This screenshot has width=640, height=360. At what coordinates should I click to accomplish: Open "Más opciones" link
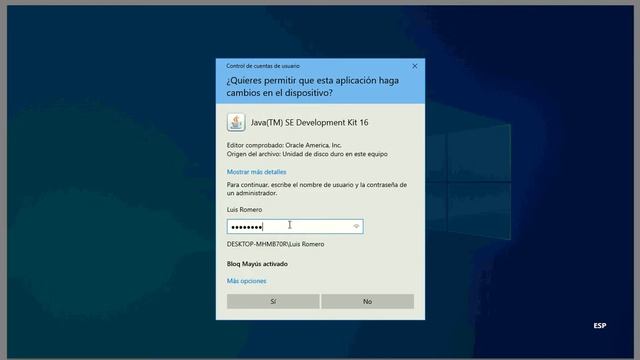[x=247, y=281]
